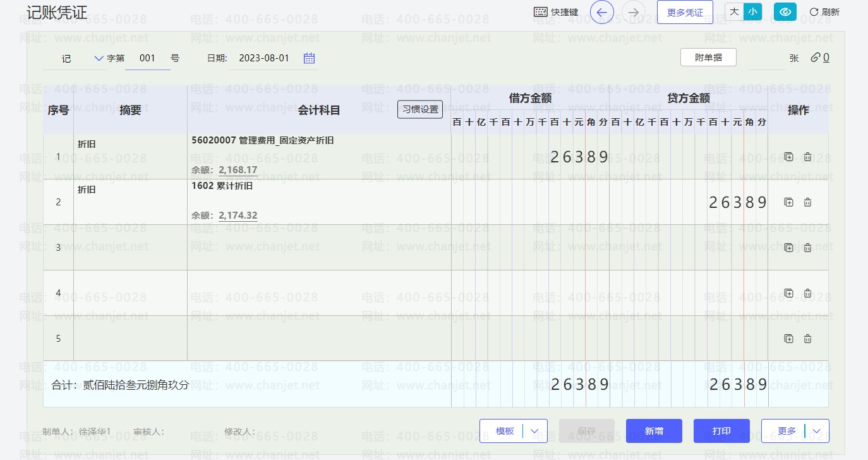Click the 摘要 column header
Image resolution: width=868 pixels, height=460 pixels.
(x=130, y=110)
